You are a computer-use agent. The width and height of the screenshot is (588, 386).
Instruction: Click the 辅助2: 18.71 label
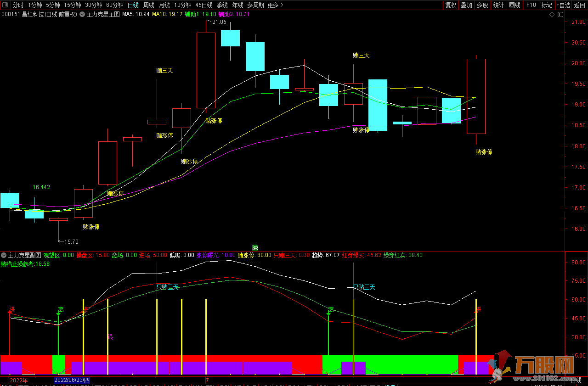234,14
